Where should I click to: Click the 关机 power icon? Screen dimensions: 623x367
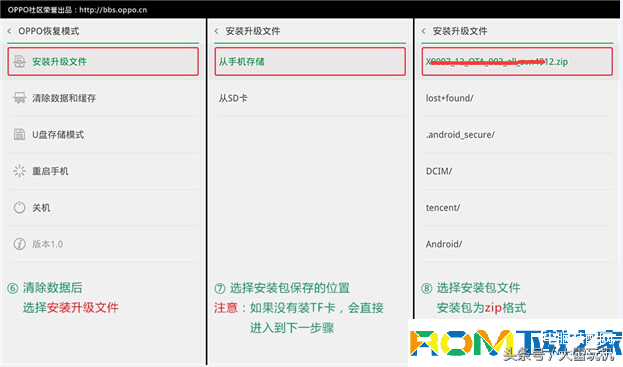coord(19,207)
